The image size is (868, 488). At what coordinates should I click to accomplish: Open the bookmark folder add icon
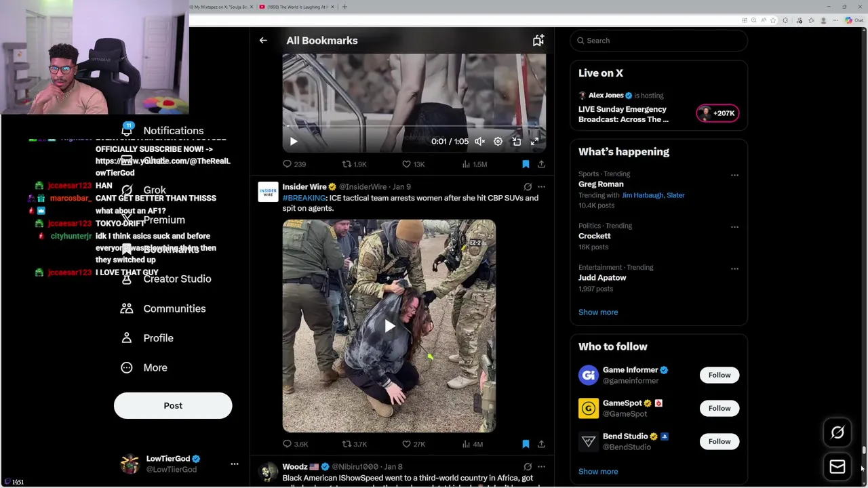(x=538, y=41)
